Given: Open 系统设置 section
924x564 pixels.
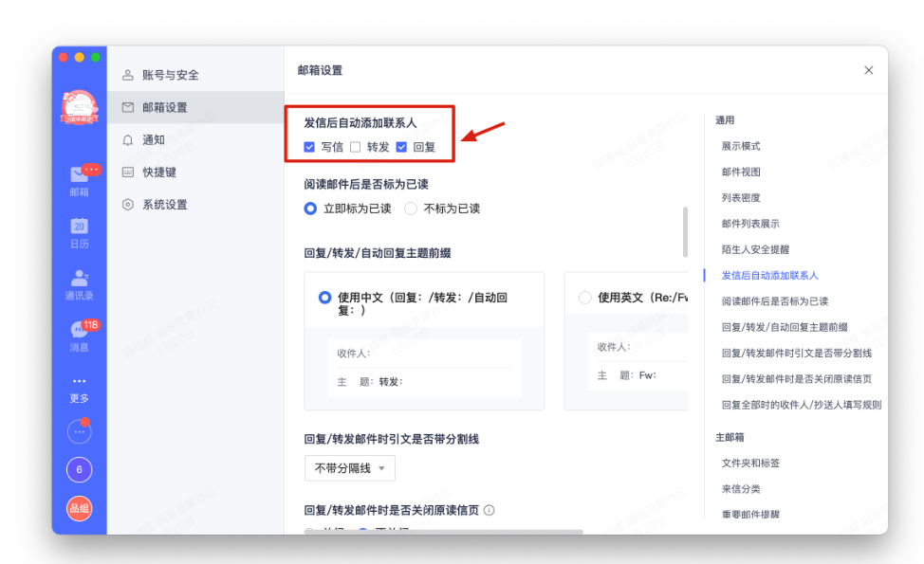Looking at the screenshot, I should (195, 205).
